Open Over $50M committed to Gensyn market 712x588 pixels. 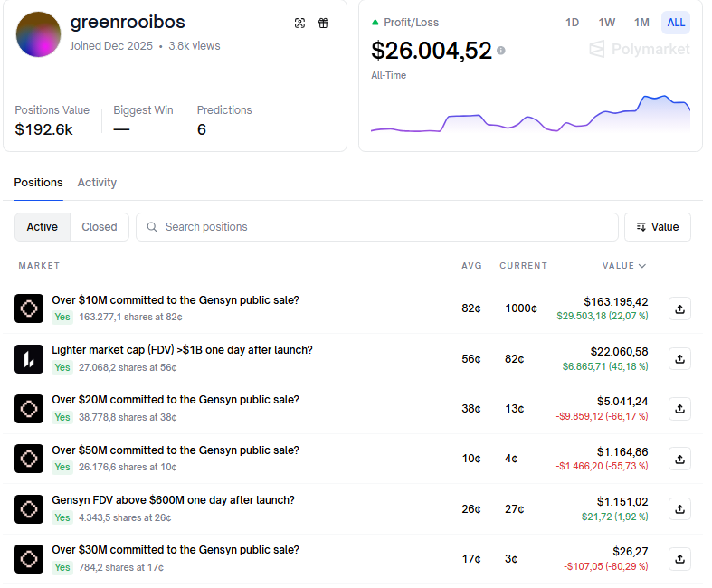[x=176, y=450]
